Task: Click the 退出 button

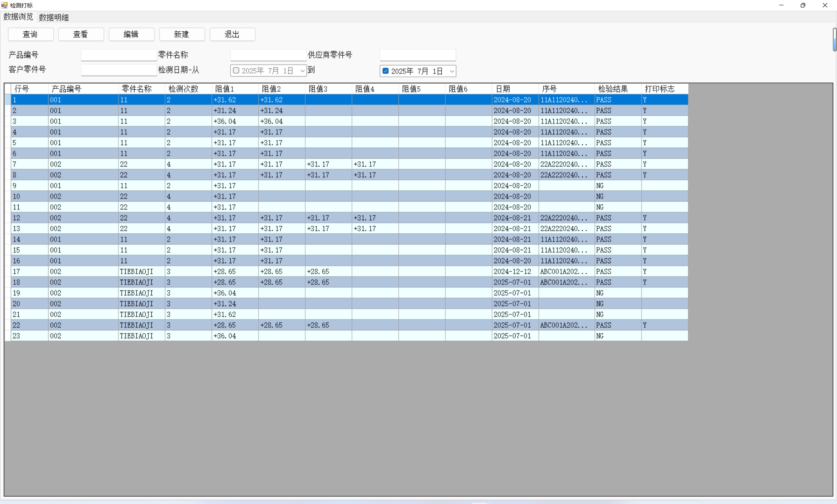Action: 232,34
